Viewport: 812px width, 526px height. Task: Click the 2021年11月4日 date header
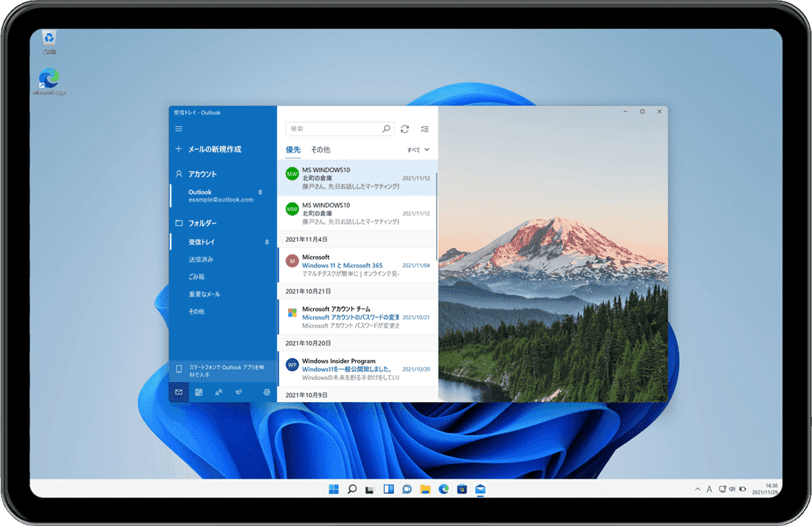pos(306,239)
